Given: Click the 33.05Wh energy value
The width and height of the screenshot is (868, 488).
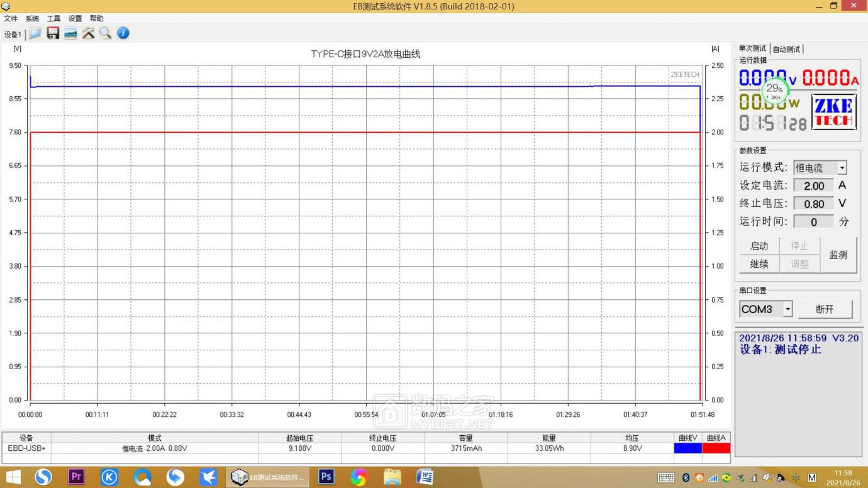Looking at the screenshot, I should click(549, 448).
